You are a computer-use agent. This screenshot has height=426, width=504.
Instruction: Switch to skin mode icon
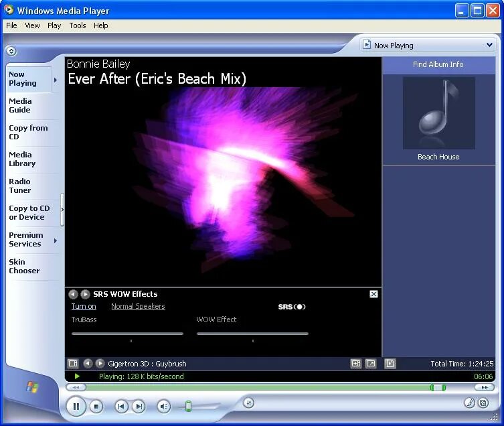click(483, 403)
